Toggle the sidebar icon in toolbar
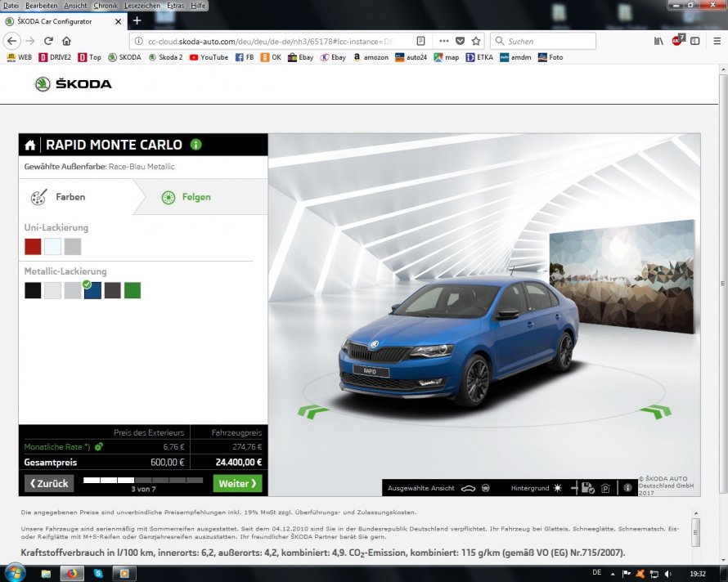This screenshot has height=582, width=728. click(x=695, y=41)
